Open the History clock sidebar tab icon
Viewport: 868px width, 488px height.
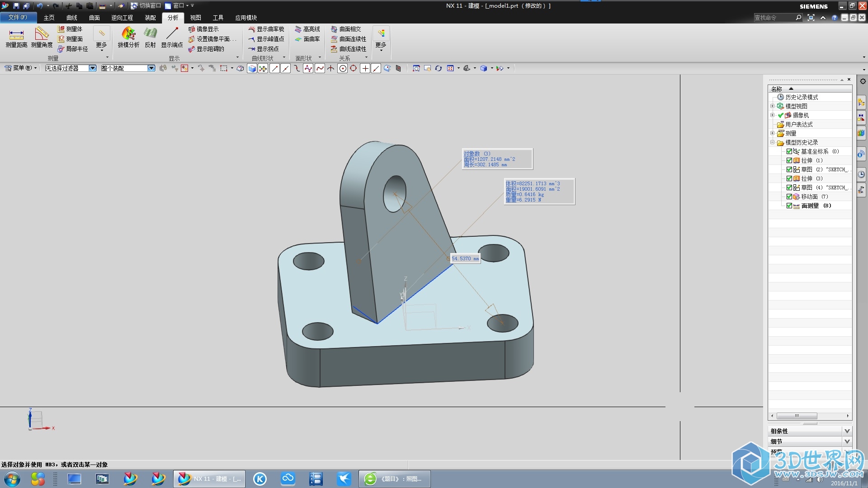tap(861, 174)
